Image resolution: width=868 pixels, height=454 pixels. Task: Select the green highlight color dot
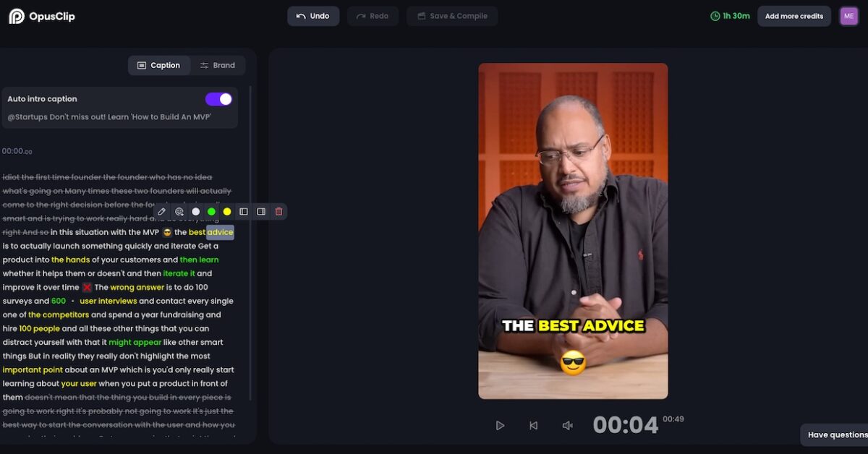[x=211, y=212]
